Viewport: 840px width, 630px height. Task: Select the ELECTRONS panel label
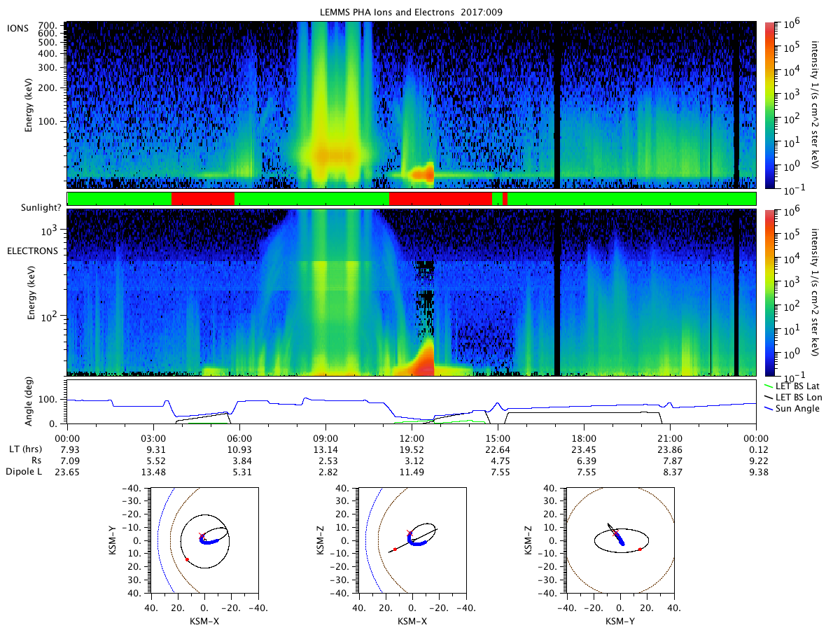31,251
